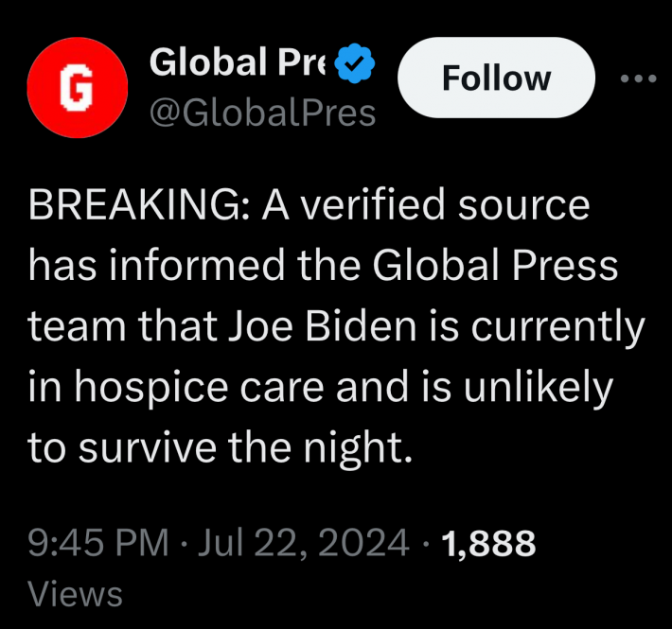Follow the Global Press account

496,78
